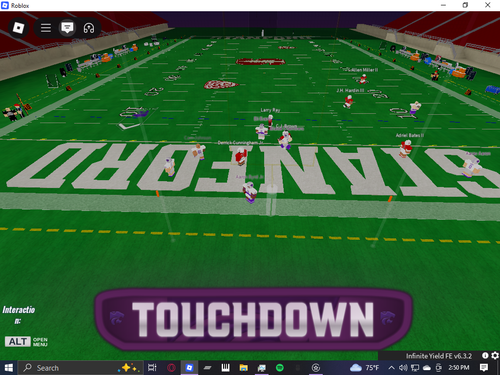Open the Opera browser taskbar icon
This screenshot has height=375, width=500.
(x=171, y=368)
